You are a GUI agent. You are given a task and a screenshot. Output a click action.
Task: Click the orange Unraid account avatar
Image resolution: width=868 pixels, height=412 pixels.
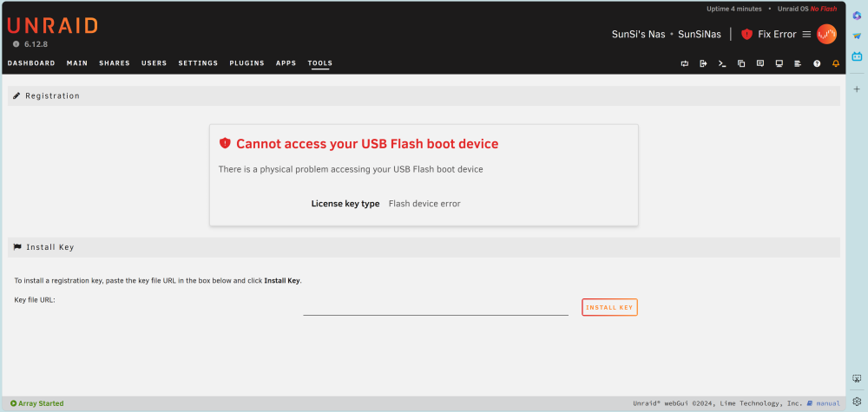(826, 35)
